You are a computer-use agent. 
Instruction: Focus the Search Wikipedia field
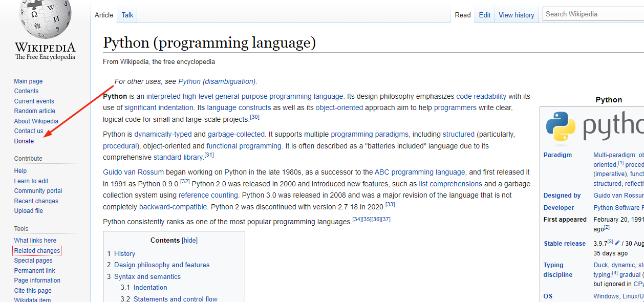[593, 14]
